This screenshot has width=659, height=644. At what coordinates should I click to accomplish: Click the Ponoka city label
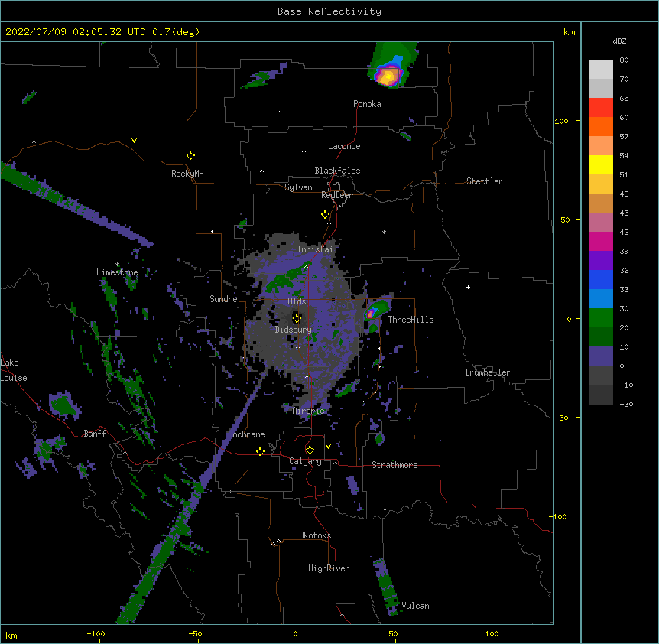click(x=367, y=104)
